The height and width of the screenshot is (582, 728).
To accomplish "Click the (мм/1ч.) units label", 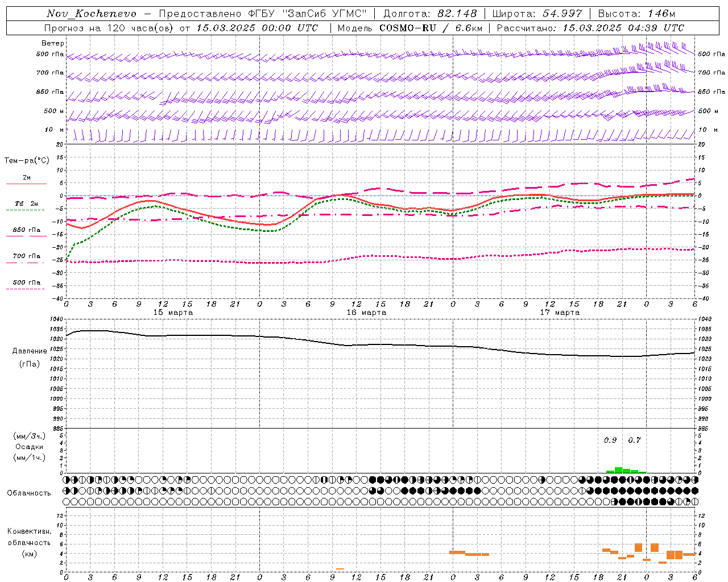I will pyautogui.click(x=30, y=458).
